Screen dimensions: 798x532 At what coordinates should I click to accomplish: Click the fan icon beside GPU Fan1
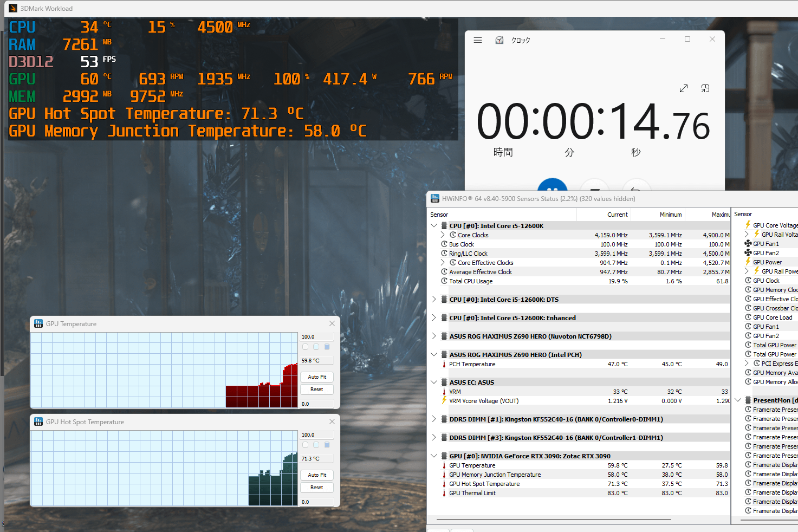[748, 244]
